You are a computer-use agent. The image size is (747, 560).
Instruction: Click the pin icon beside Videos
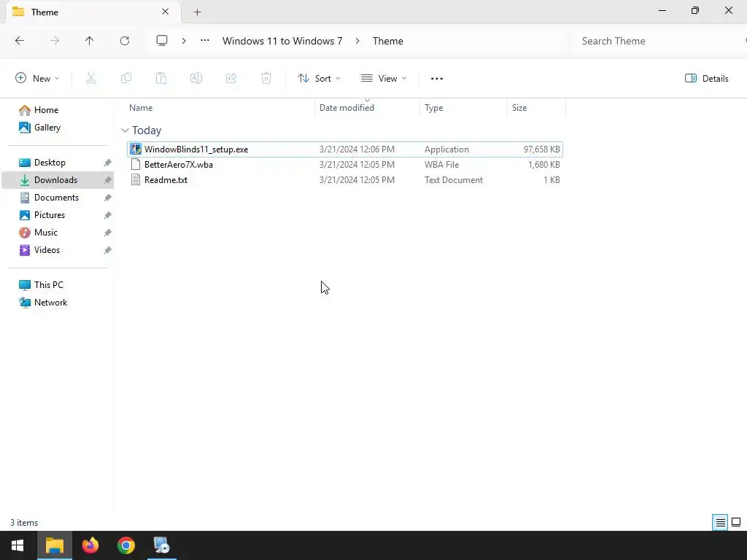pyautogui.click(x=108, y=251)
